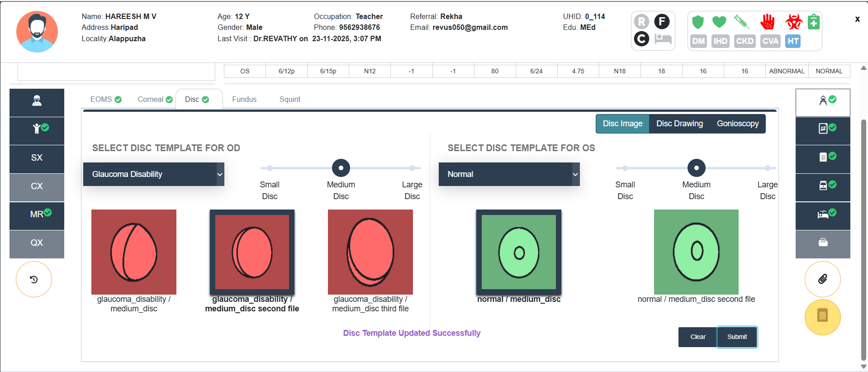Click the paperclip attachment icon
This screenshot has width=868, height=372.
pos(822,279)
